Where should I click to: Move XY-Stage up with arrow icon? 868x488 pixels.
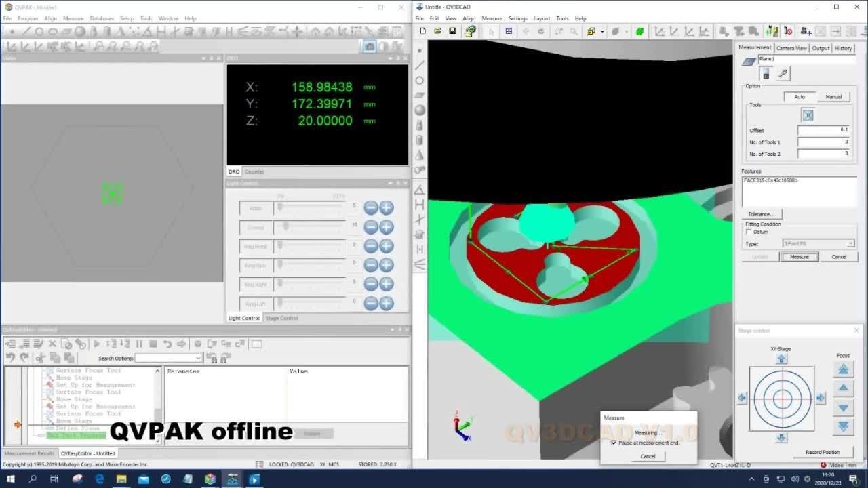[781, 359]
